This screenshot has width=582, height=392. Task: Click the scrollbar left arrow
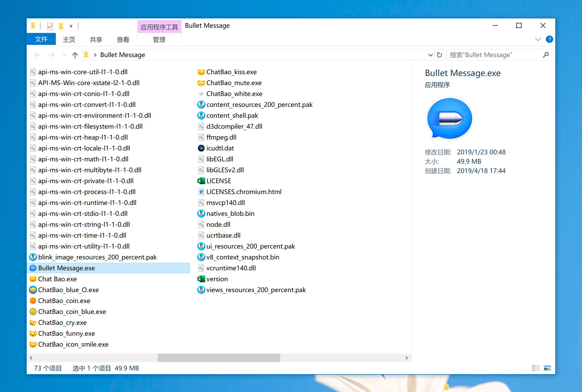point(31,358)
